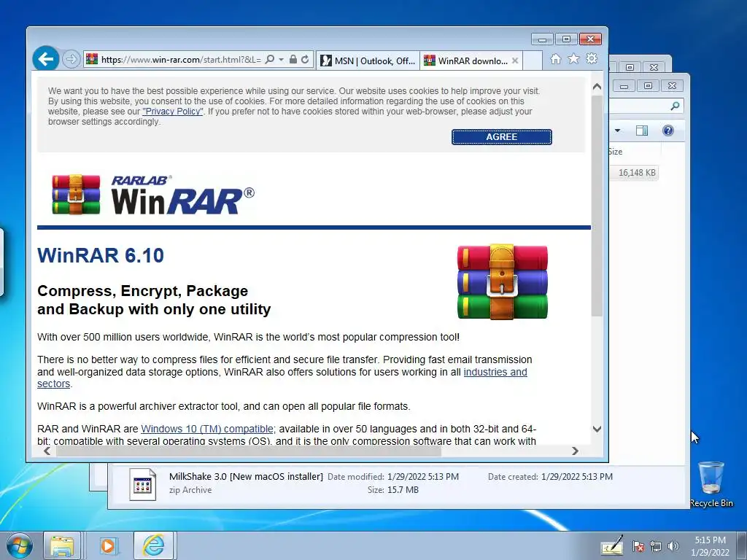Select the WinRAR download tab
The height and width of the screenshot is (560, 747).
[x=465, y=61]
